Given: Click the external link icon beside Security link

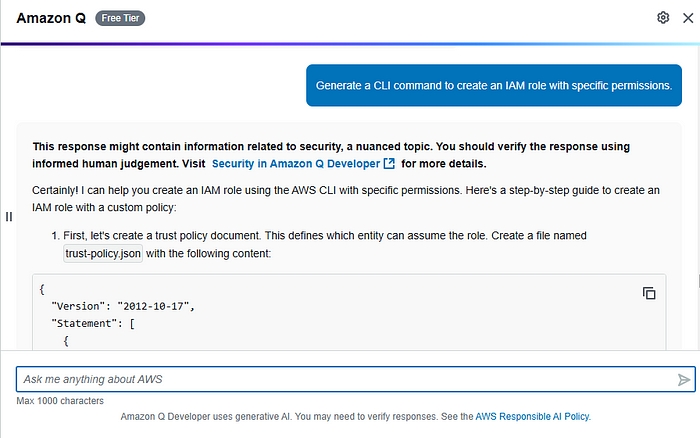Looking at the screenshot, I should tap(389, 163).
